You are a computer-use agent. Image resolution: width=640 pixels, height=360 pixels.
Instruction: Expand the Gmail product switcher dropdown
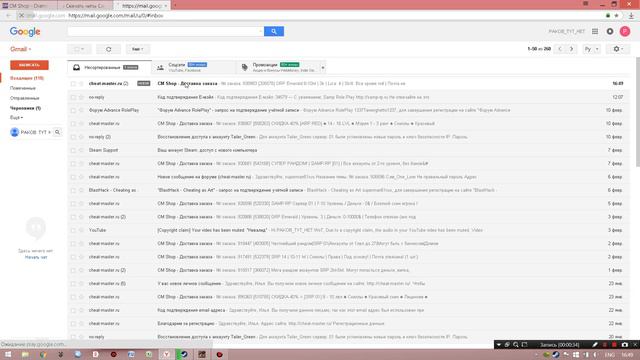pyautogui.click(x=21, y=49)
